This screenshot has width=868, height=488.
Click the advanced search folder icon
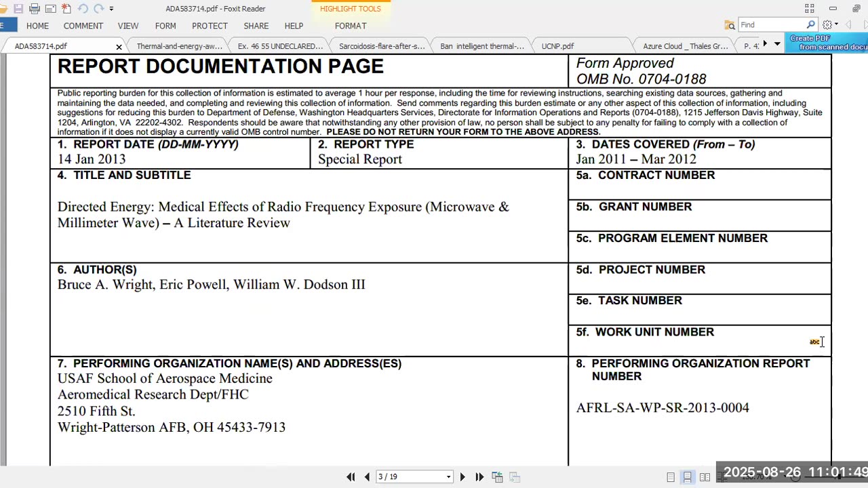coord(730,25)
